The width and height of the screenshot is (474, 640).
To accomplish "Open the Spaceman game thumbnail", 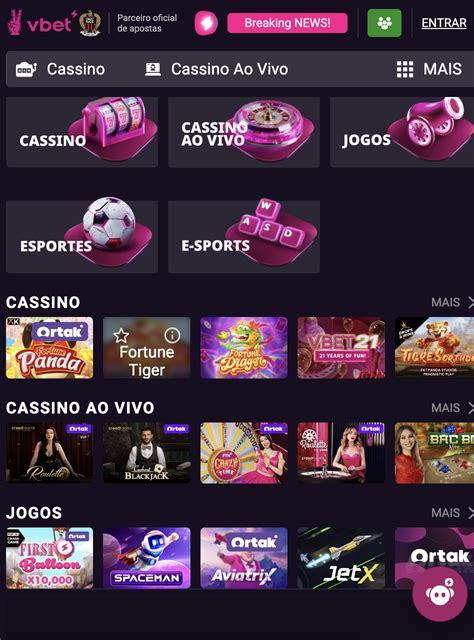I will (147, 558).
